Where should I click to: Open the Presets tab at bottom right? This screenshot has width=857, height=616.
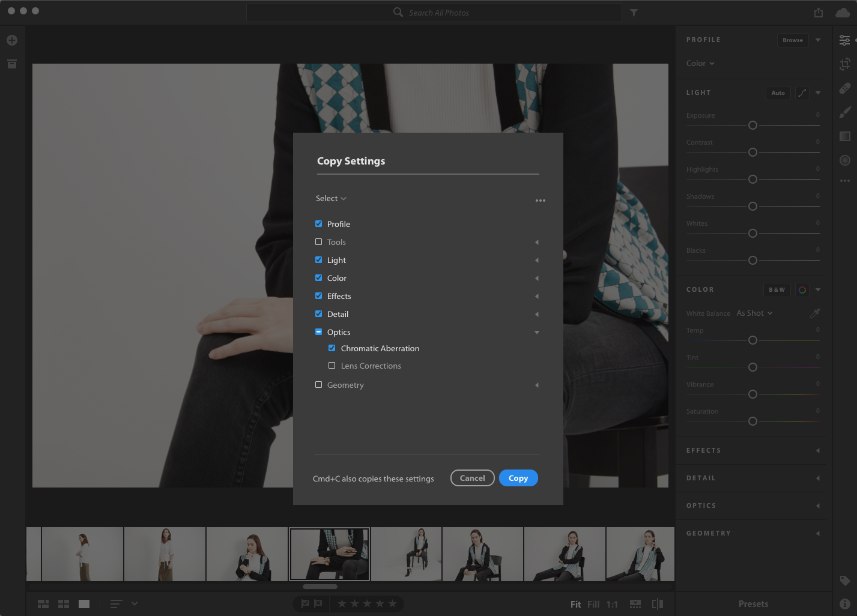click(x=753, y=604)
